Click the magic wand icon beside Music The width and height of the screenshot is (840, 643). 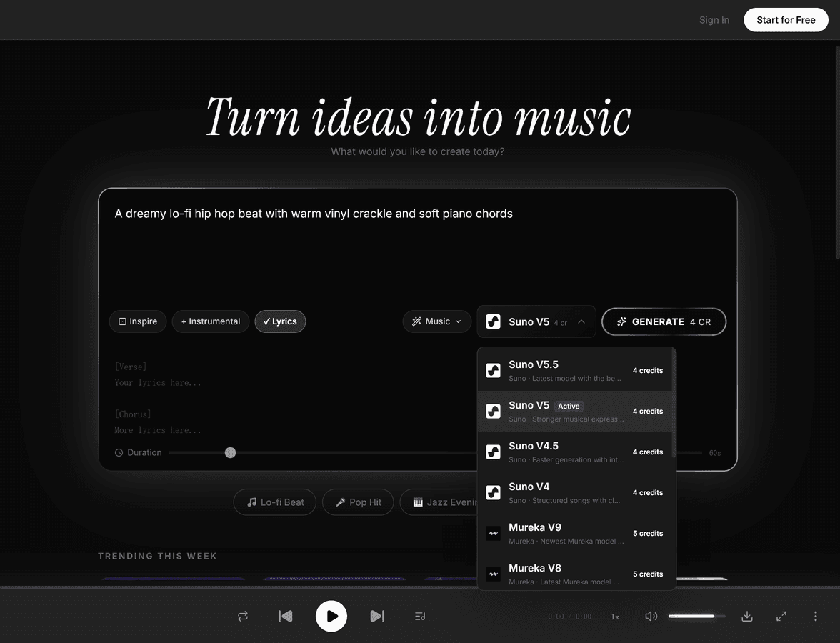416,321
